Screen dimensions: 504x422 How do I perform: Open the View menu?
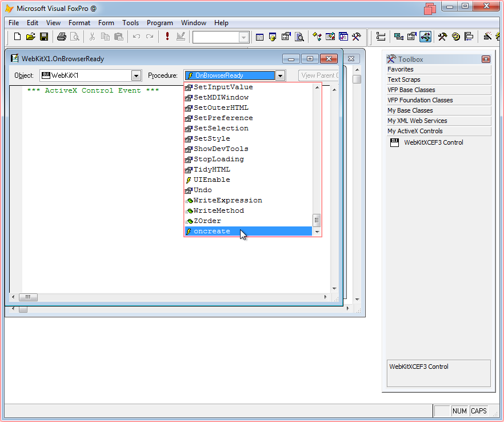[x=53, y=23]
